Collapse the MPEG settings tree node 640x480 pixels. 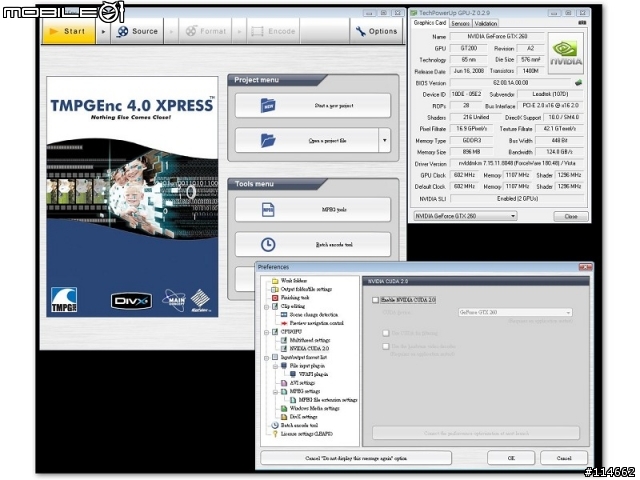tap(276, 392)
